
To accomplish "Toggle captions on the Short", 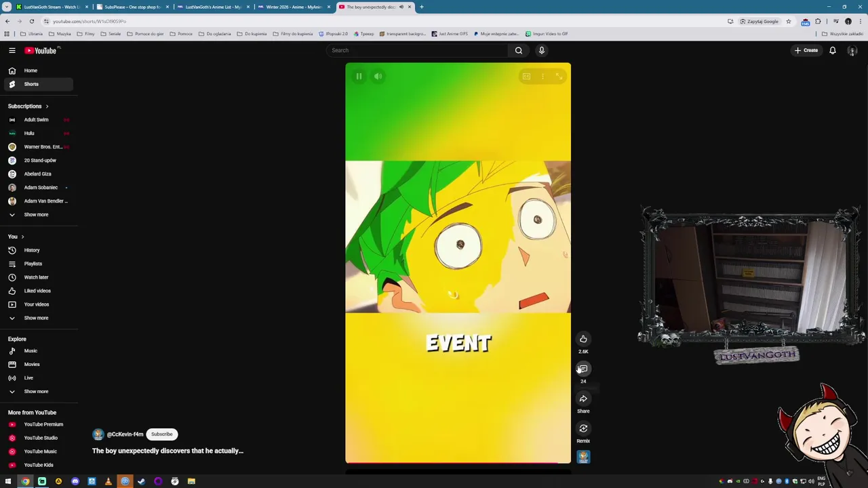I will pyautogui.click(x=526, y=77).
